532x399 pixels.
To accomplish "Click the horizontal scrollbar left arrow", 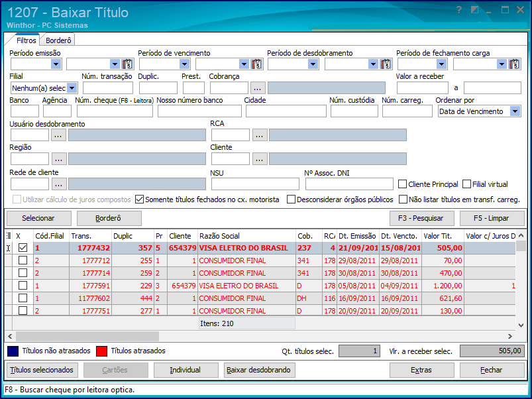I will (x=10, y=336).
